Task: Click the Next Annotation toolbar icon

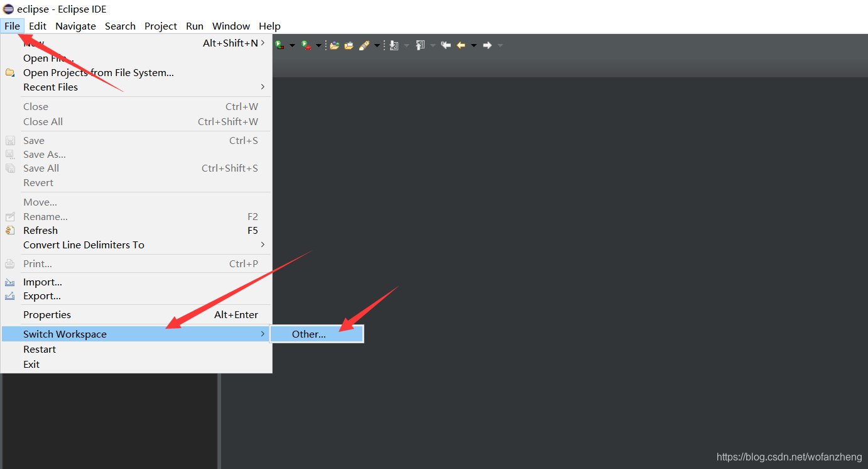Action: [x=394, y=45]
